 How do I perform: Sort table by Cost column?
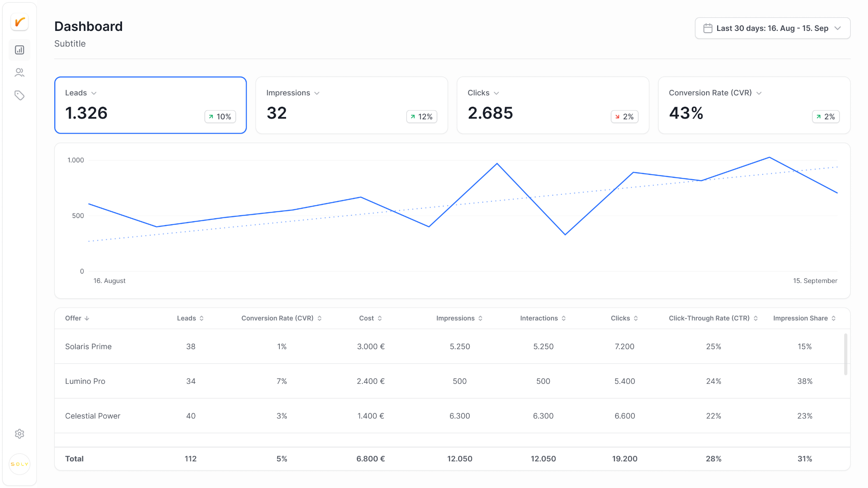coord(370,318)
